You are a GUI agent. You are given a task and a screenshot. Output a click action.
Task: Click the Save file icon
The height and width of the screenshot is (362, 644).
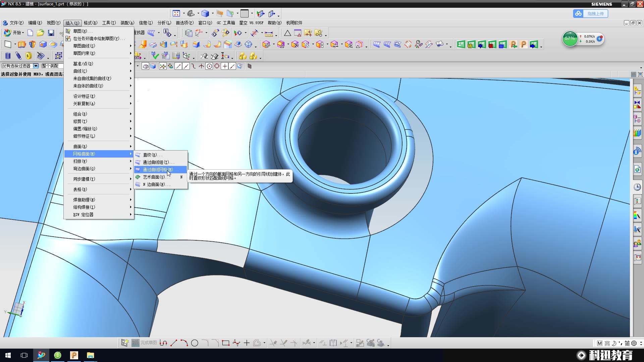[51, 33]
